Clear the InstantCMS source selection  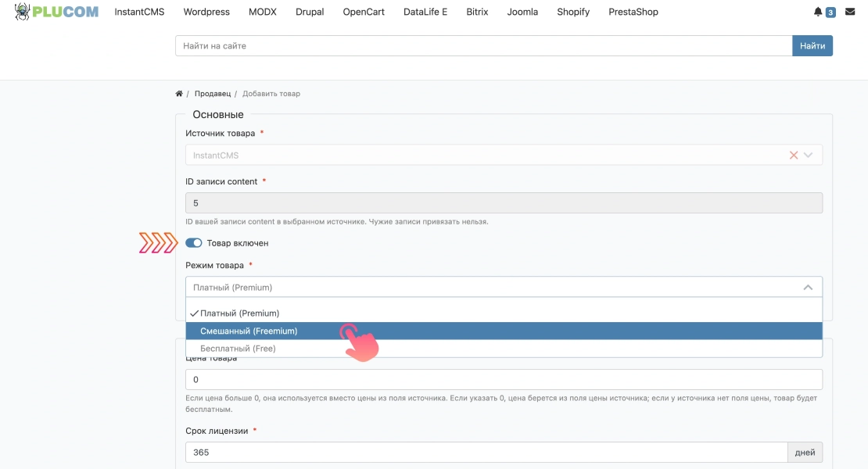pos(793,156)
